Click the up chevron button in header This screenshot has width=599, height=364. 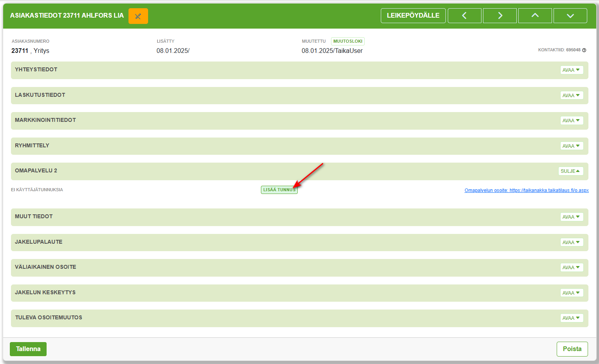click(x=535, y=16)
